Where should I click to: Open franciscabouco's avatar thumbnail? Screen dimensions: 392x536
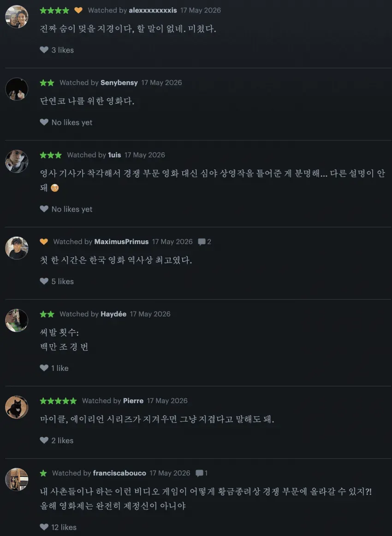17,479
